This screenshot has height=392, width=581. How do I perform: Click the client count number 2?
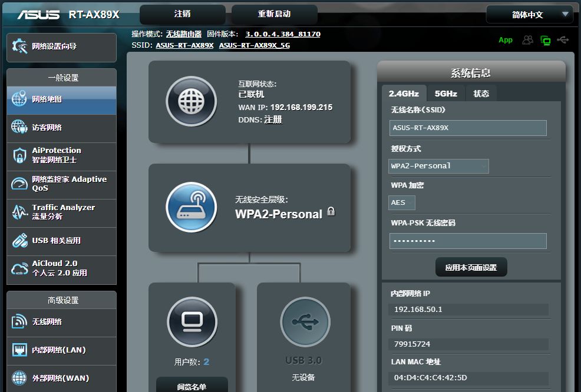click(x=206, y=361)
